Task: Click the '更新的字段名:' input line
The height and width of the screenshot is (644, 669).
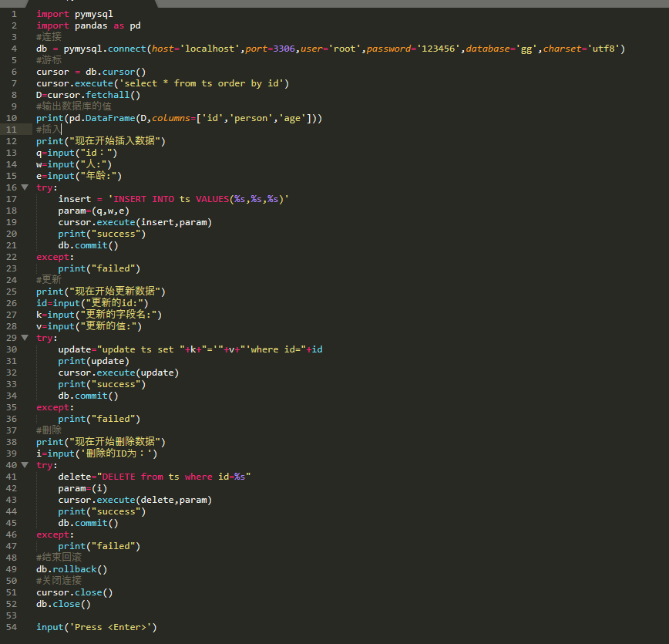Action: pyautogui.click(x=99, y=315)
